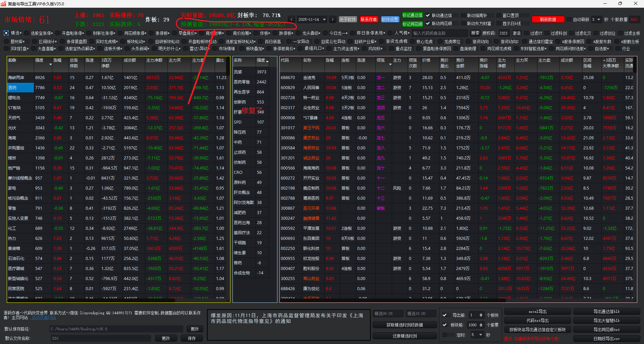The width and height of the screenshot is (644, 344).
Task: Click the 激活 activate button
Action: click(517, 33)
